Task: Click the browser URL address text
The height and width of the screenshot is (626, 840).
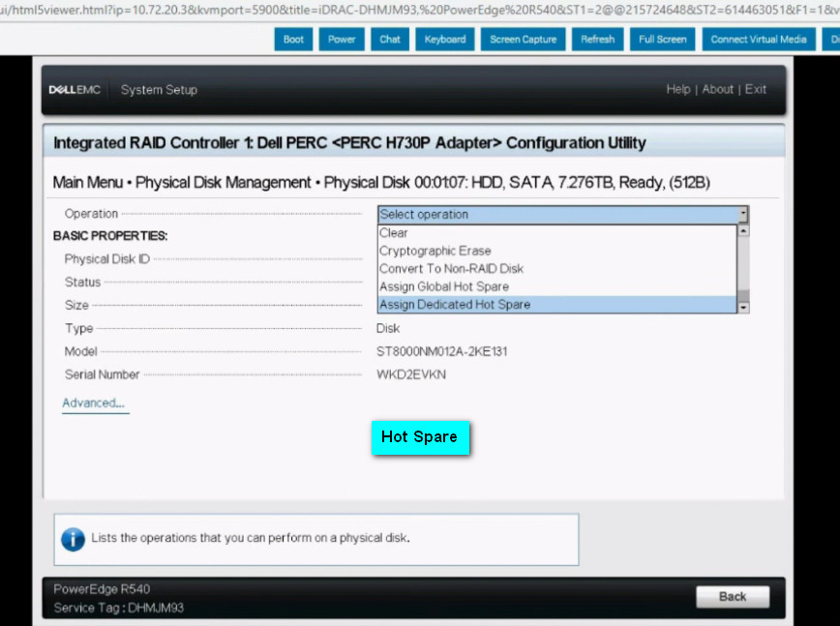Action: coord(420,10)
